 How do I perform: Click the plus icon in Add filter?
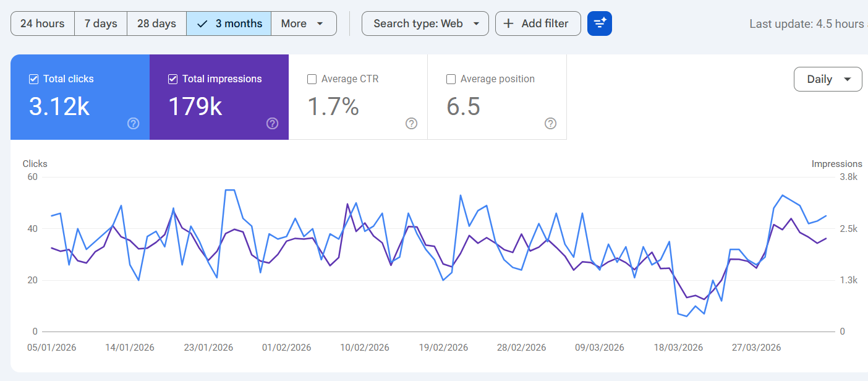(508, 24)
